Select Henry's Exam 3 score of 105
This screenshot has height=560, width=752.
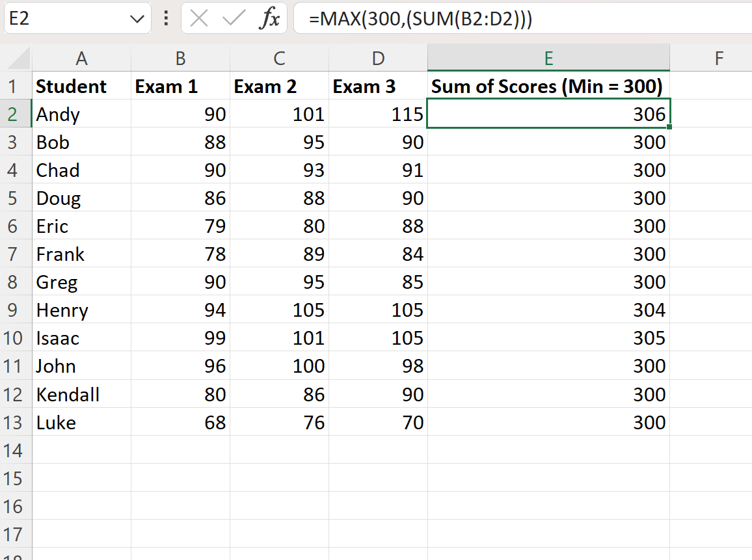(x=378, y=310)
